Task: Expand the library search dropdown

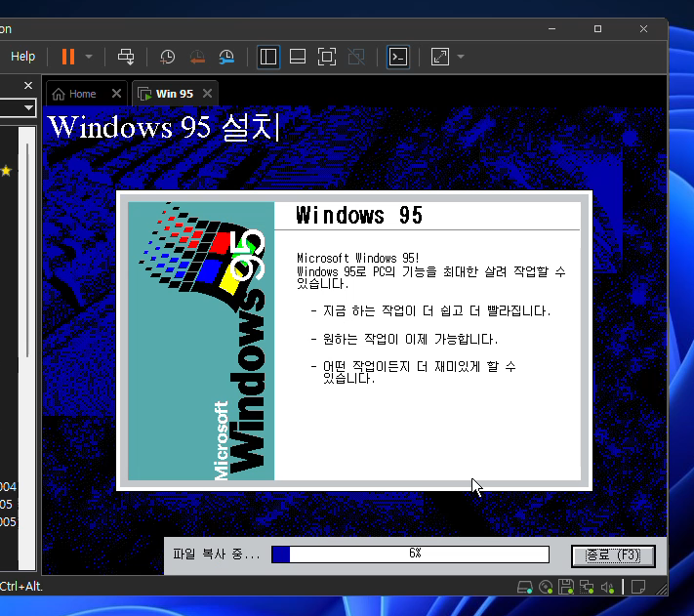Action: tap(28, 107)
